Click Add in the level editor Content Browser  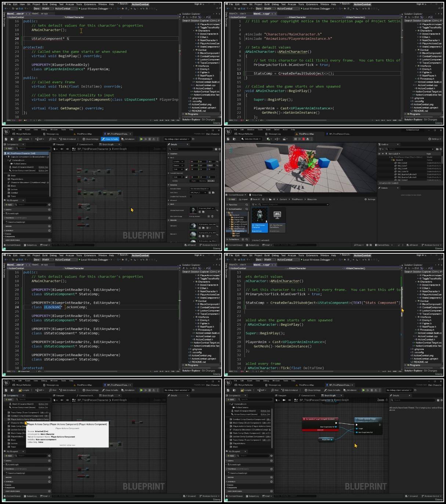232,199
